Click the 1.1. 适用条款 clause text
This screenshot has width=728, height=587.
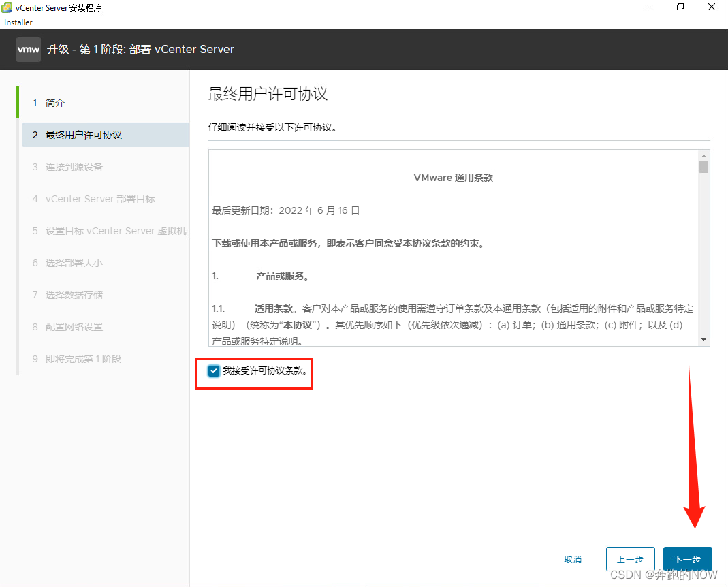click(x=453, y=325)
